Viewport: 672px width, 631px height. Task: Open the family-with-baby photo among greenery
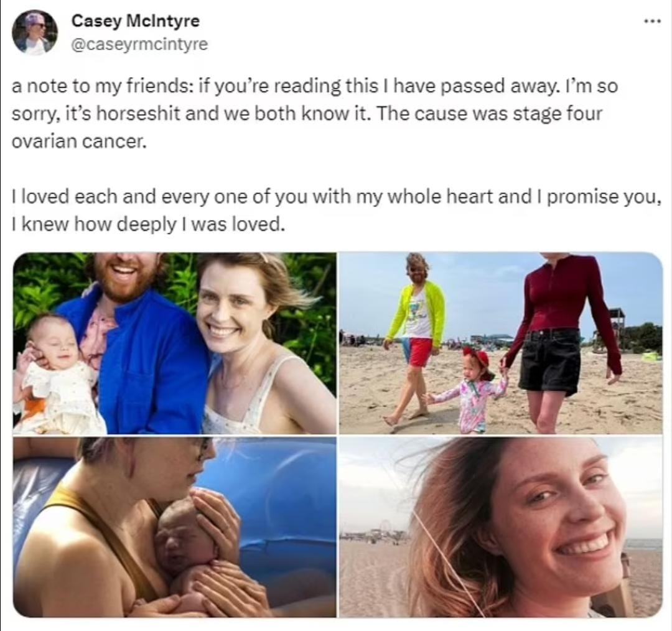pos(174,344)
